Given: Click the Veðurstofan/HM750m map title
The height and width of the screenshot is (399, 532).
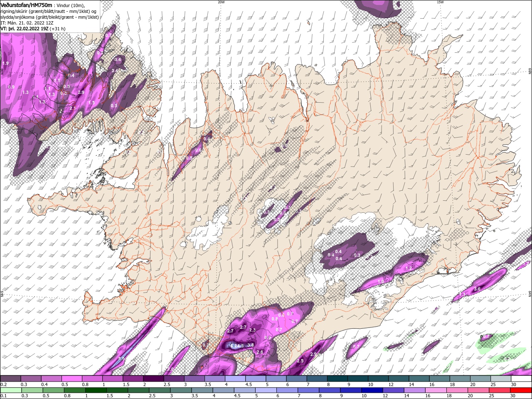Looking at the screenshot, I should pos(27,5).
